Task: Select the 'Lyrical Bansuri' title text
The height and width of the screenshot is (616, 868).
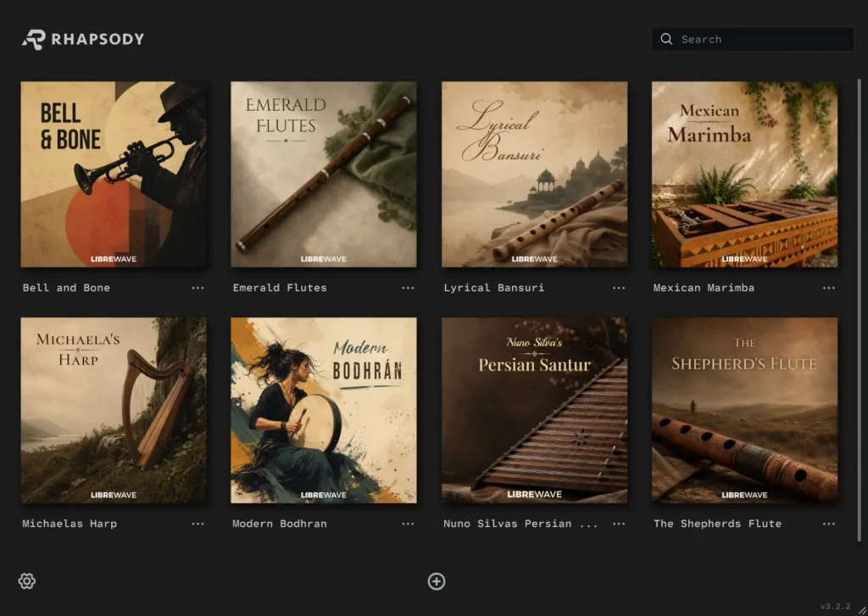Action: tap(494, 288)
